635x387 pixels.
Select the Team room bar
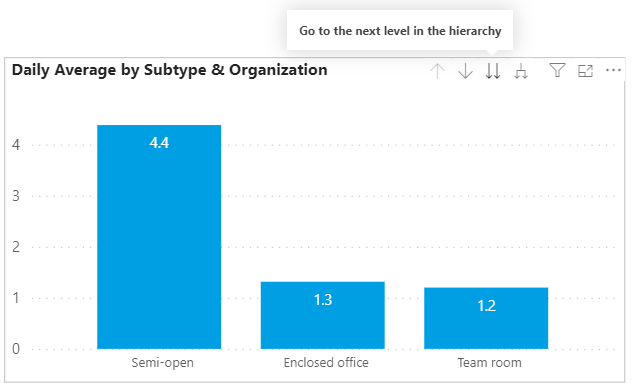[x=486, y=318]
